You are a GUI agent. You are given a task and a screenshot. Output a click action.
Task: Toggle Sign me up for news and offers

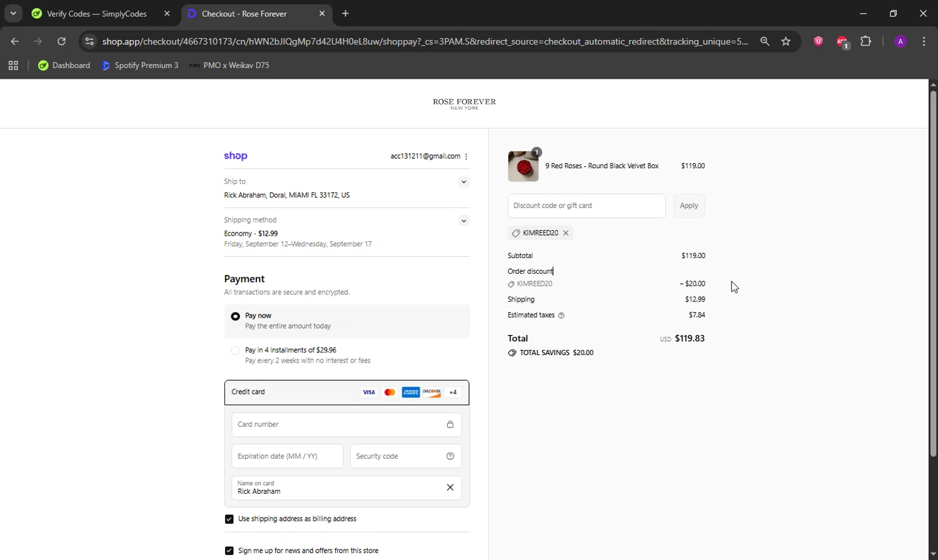point(229,551)
